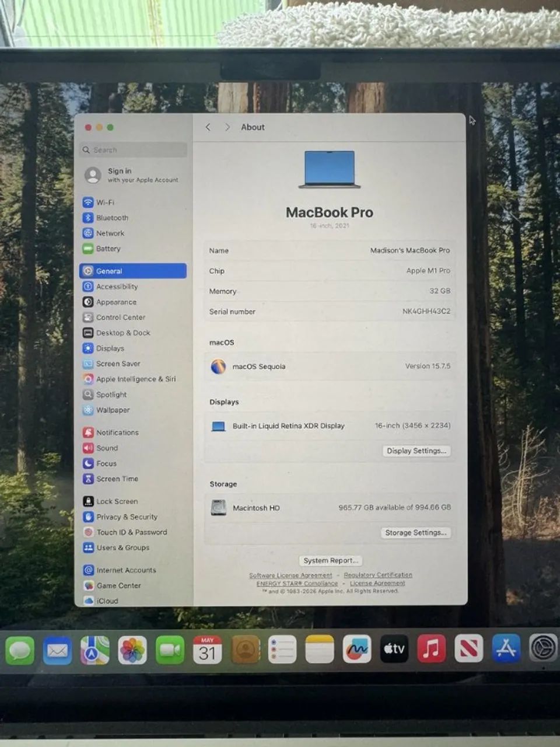Open FaceTime from the Dock
Image resolution: width=560 pixels, height=747 pixels.
[170, 650]
